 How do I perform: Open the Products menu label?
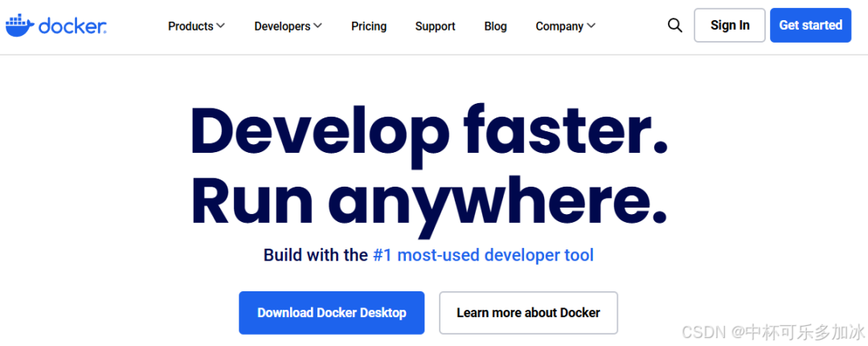(190, 26)
